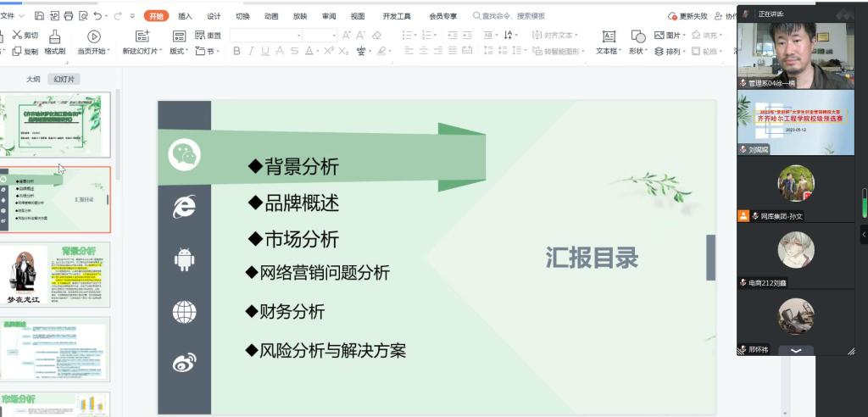Image resolution: width=868 pixels, height=417 pixels.
Task: Click the Undo arrow icon
Action: coord(98,16)
